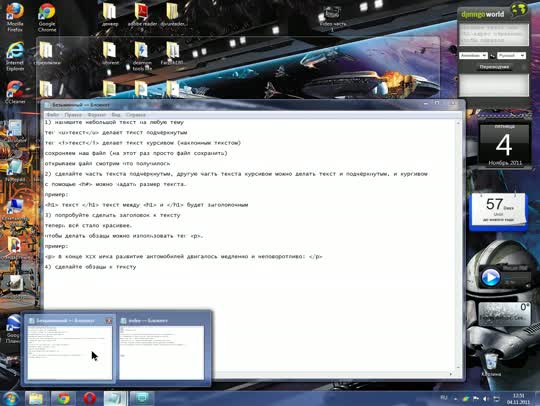Viewport: 540px width, 406px height.
Task: Click the monitor app taskbar button
Action: click(142, 399)
